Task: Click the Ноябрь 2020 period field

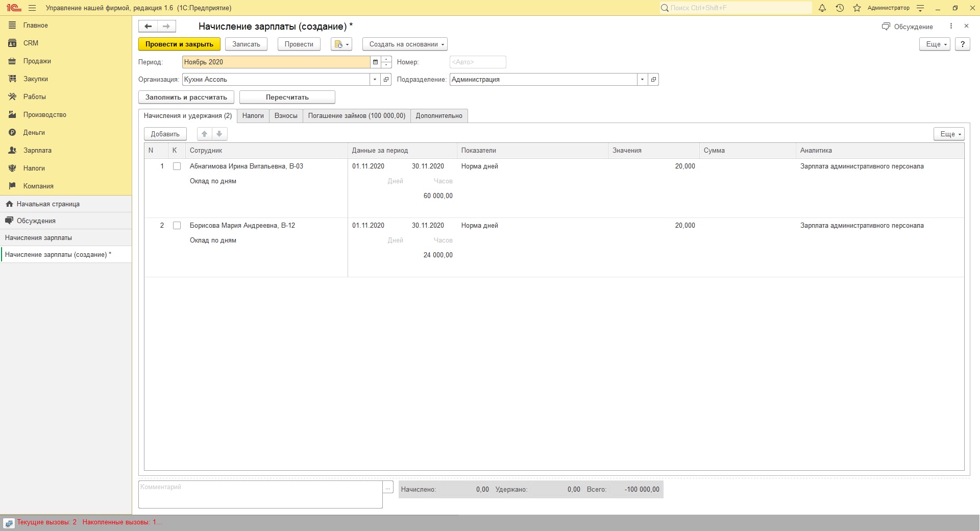Action: [x=276, y=62]
